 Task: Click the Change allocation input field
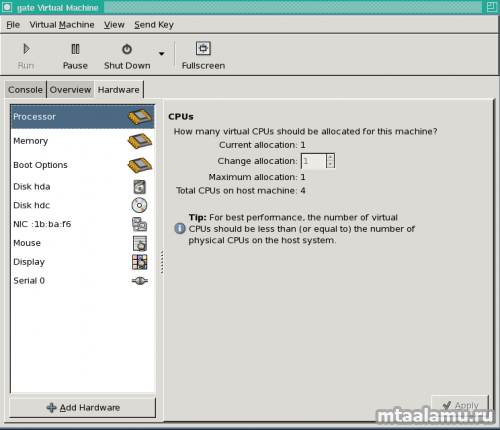coord(313,161)
